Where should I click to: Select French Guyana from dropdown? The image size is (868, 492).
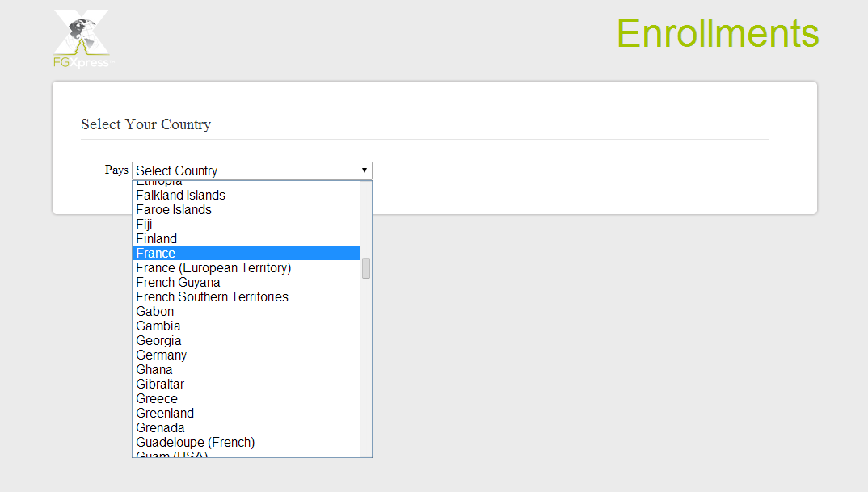(x=246, y=282)
